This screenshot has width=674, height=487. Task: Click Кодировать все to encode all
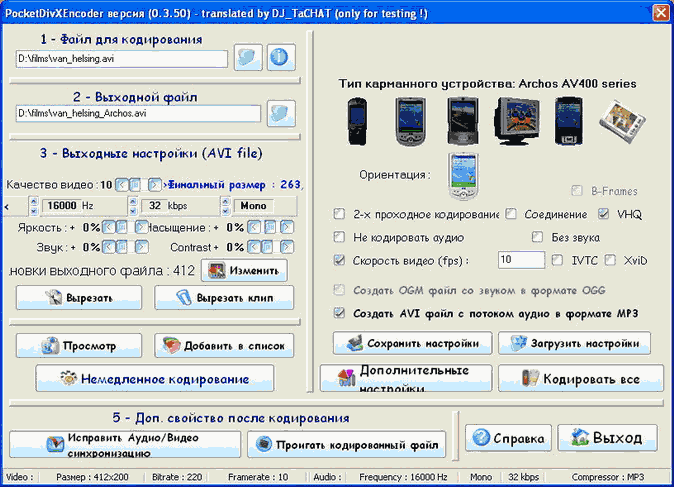[x=581, y=378]
